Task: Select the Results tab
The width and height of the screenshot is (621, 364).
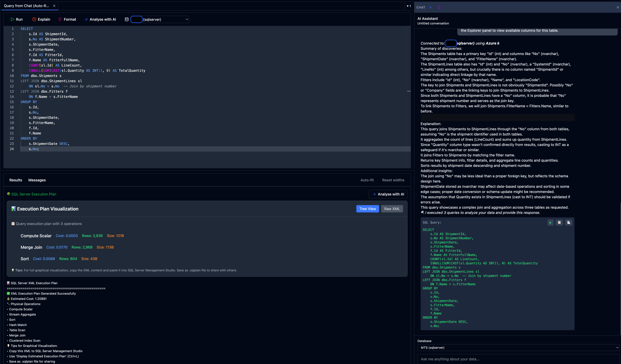Action: click(x=16, y=180)
